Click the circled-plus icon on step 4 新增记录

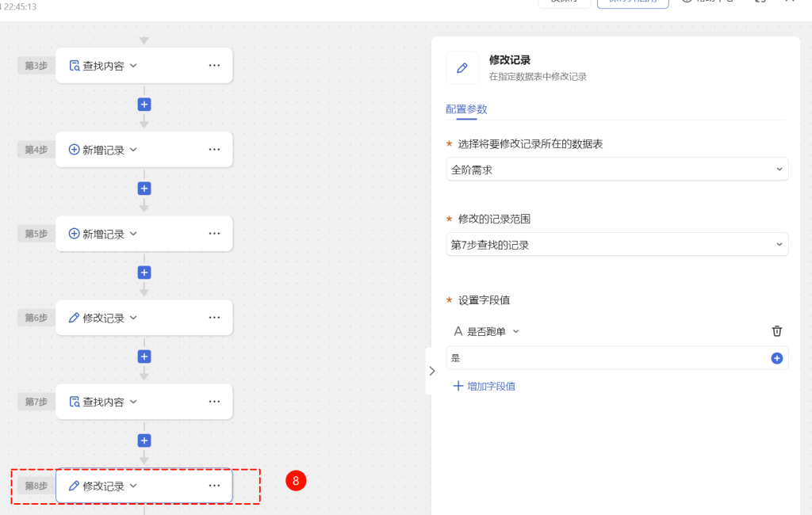coord(74,150)
